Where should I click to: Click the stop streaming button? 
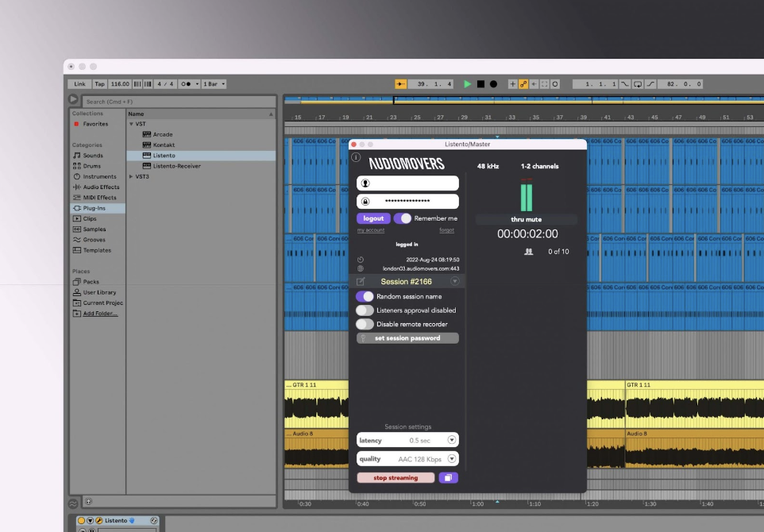396,477
